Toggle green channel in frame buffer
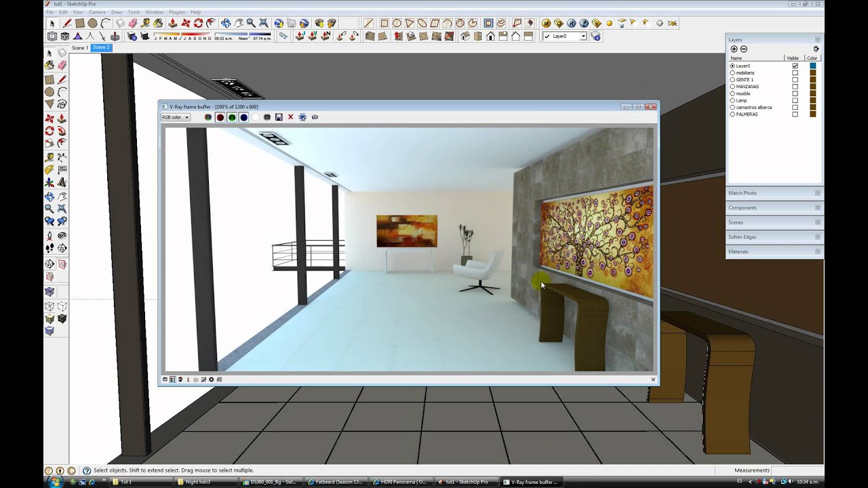The height and width of the screenshot is (488, 868). (x=232, y=117)
